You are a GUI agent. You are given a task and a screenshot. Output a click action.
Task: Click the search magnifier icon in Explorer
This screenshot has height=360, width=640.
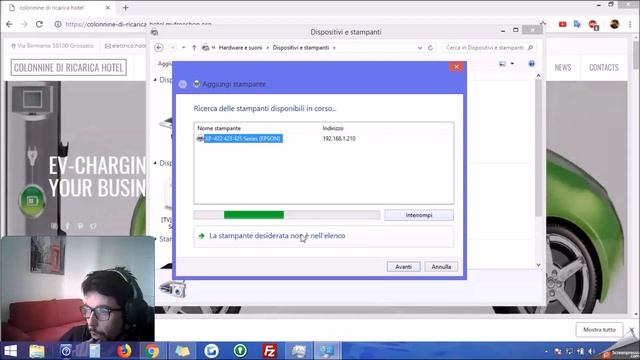(x=530, y=48)
